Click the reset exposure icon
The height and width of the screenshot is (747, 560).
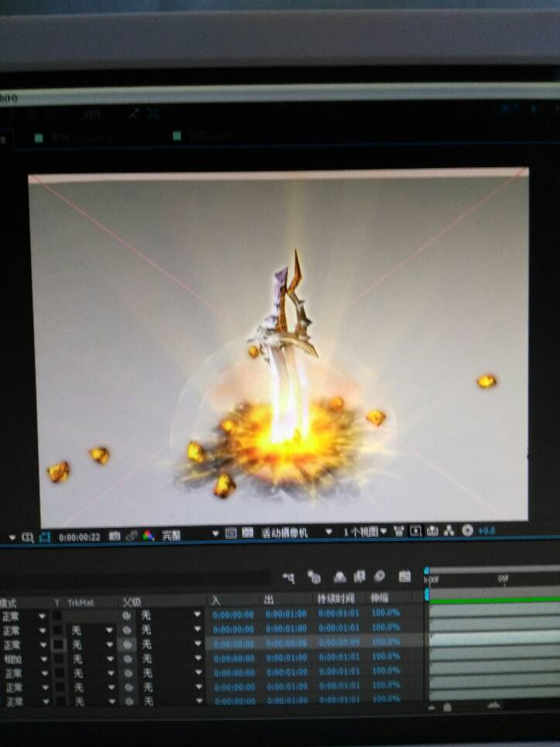(467, 529)
